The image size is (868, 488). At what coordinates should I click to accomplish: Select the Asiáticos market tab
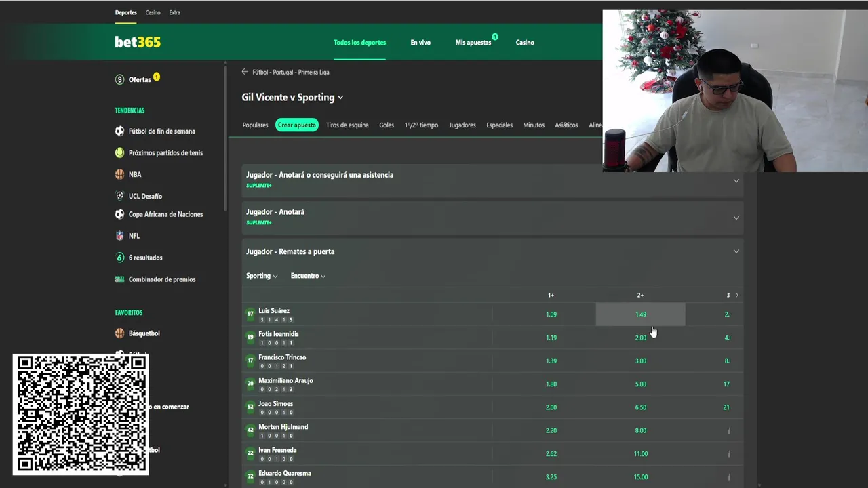(x=566, y=125)
